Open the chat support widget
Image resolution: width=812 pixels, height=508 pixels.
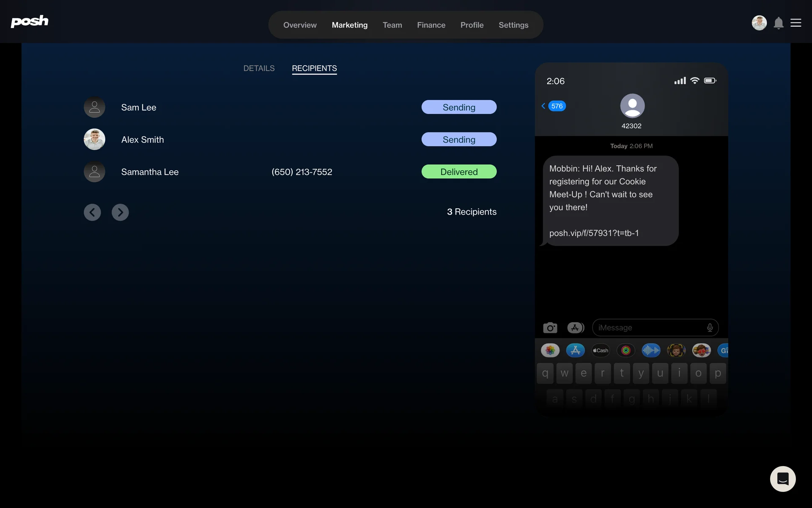pyautogui.click(x=782, y=479)
